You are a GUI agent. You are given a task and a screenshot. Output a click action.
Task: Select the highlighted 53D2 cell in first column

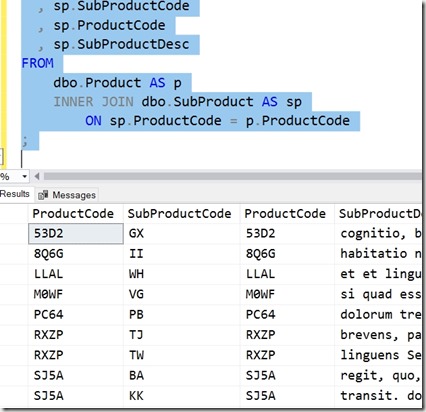click(76, 233)
